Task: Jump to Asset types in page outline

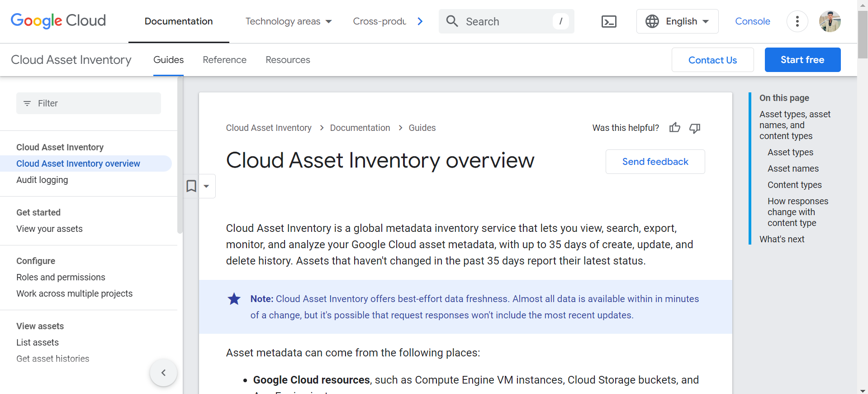Action: coord(790,152)
